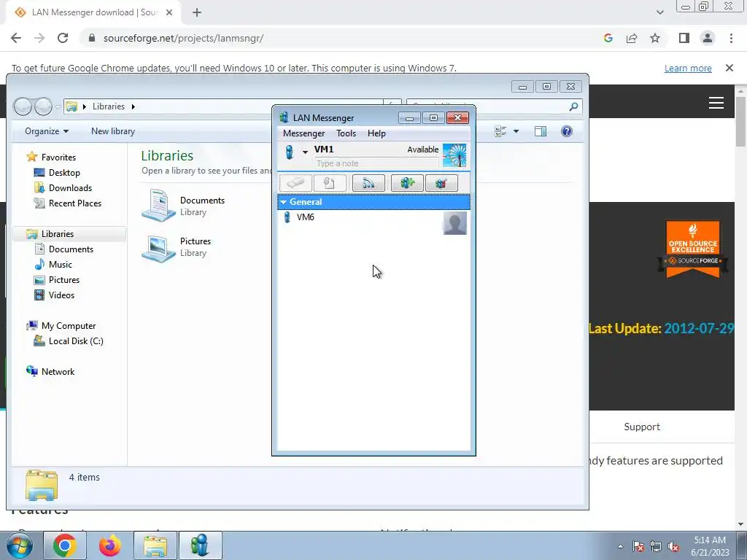This screenshot has width=747, height=560.
Task: Click the VM6 contact's avatar thumbnail
Action: tap(454, 223)
